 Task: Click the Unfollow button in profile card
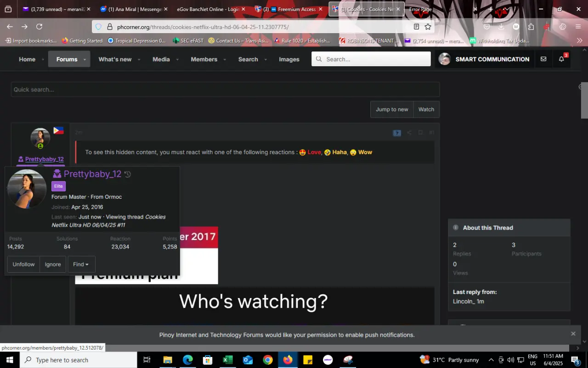coord(23,264)
